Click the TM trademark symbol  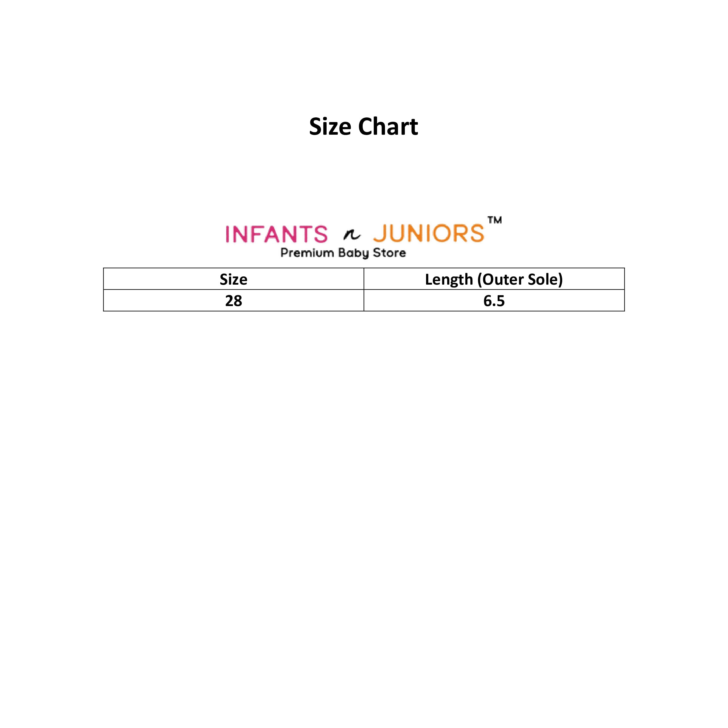pyautogui.click(x=495, y=220)
